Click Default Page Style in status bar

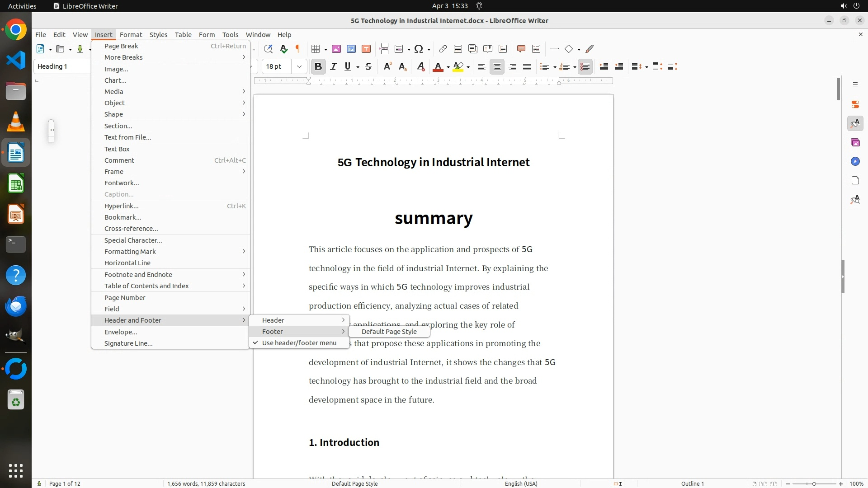(x=354, y=483)
